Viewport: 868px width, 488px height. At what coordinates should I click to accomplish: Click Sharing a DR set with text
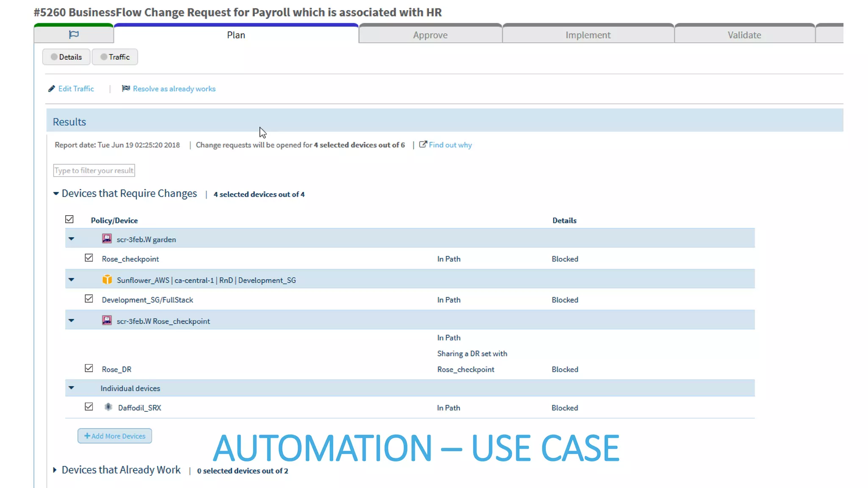[x=472, y=353]
